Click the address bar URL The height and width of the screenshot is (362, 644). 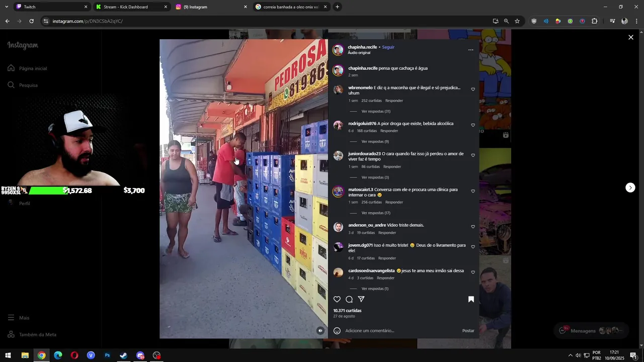point(88,21)
